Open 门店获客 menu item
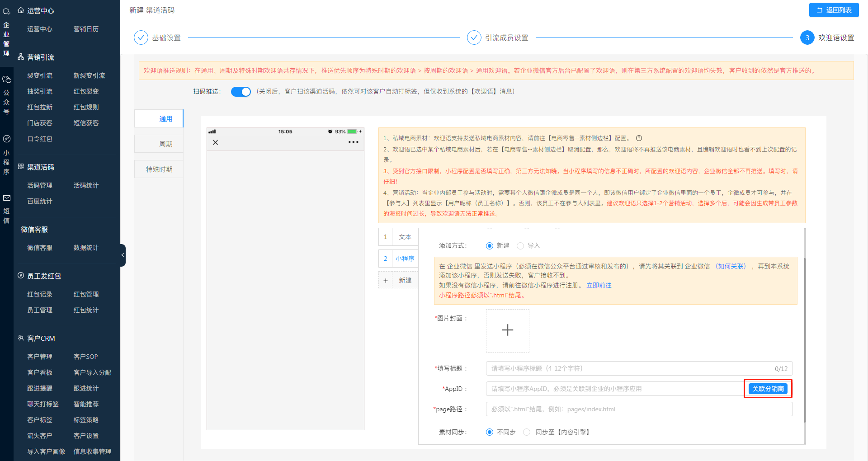The width and height of the screenshot is (868, 461). pos(40,123)
